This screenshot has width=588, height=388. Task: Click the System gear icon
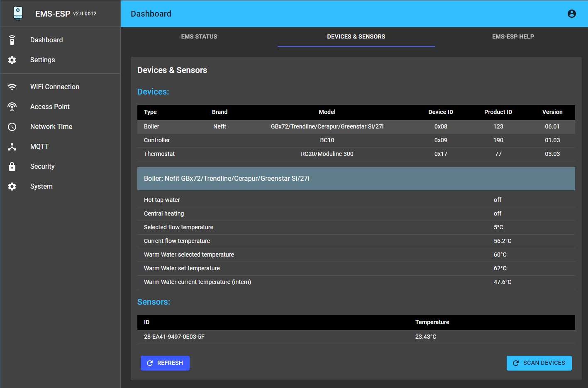(x=12, y=187)
